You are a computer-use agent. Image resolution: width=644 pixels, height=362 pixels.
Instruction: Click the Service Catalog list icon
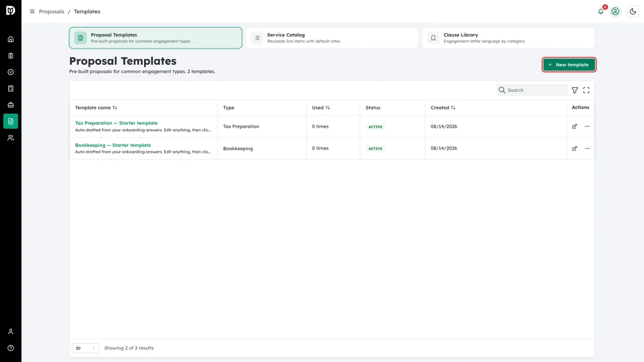(257, 38)
